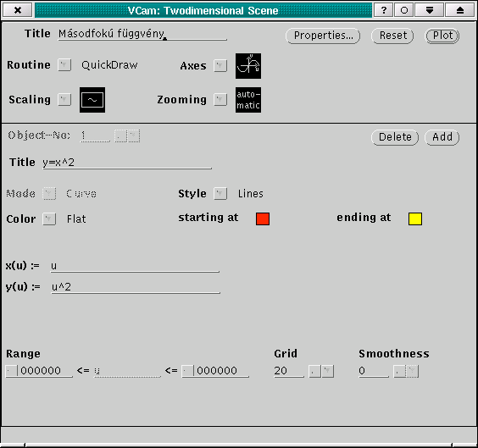
Task: Click the Range variable field u
Action: coord(127,371)
